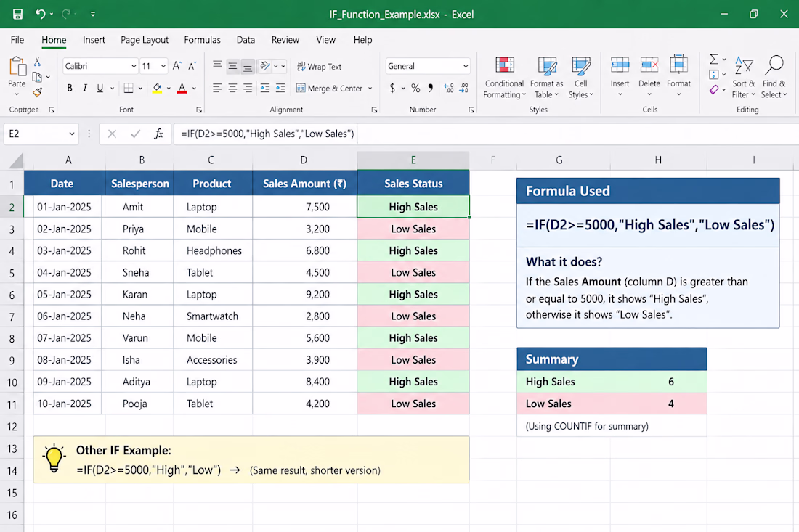Viewport: 799px width, 532px height.
Task: Open the Formulas ribbon tab
Action: point(203,40)
